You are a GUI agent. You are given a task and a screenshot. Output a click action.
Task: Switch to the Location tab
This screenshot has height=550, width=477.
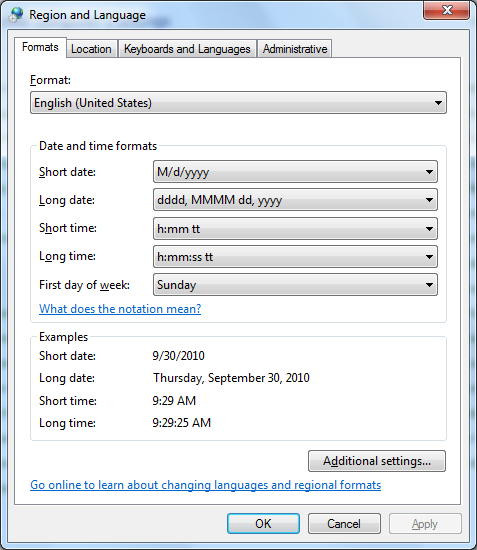pyautogui.click(x=91, y=49)
